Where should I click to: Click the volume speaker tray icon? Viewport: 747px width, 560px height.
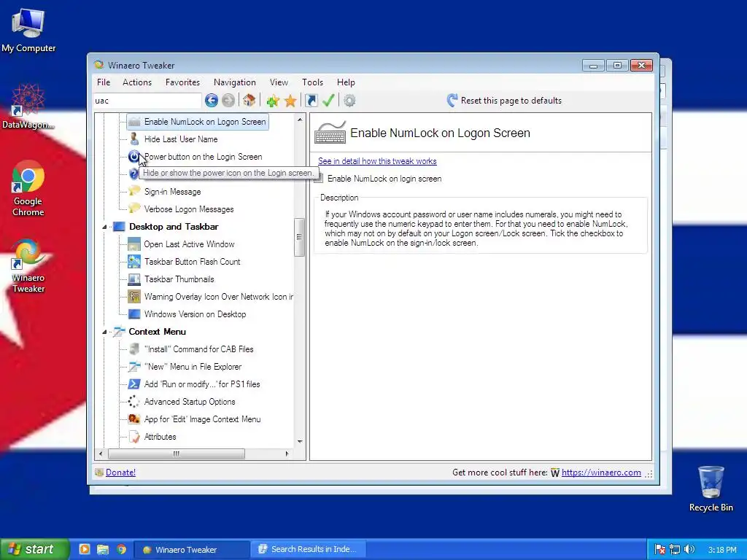(689, 550)
